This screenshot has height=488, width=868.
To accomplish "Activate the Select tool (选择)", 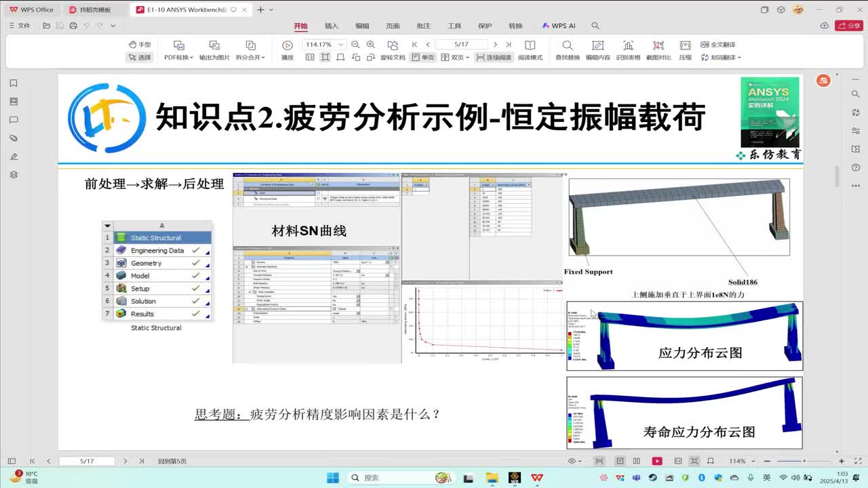I will point(140,58).
